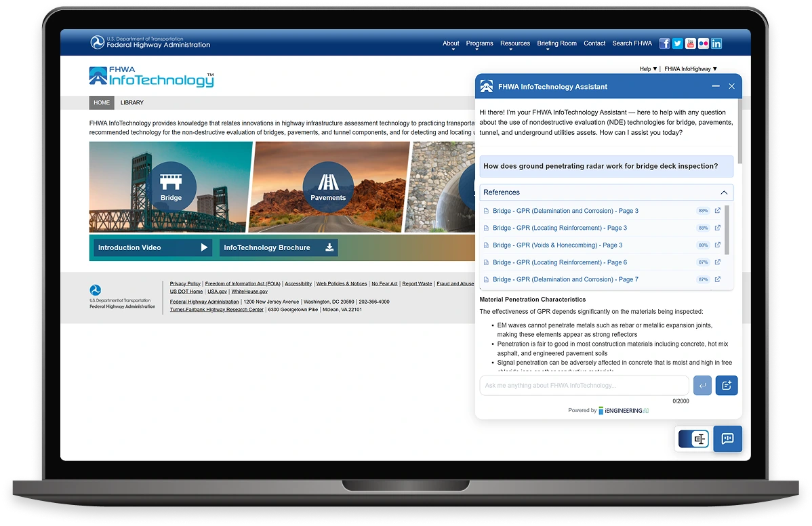Image resolution: width=812 pixels, height=526 pixels.
Task: Click the send message arrow button
Action: pyautogui.click(x=702, y=386)
